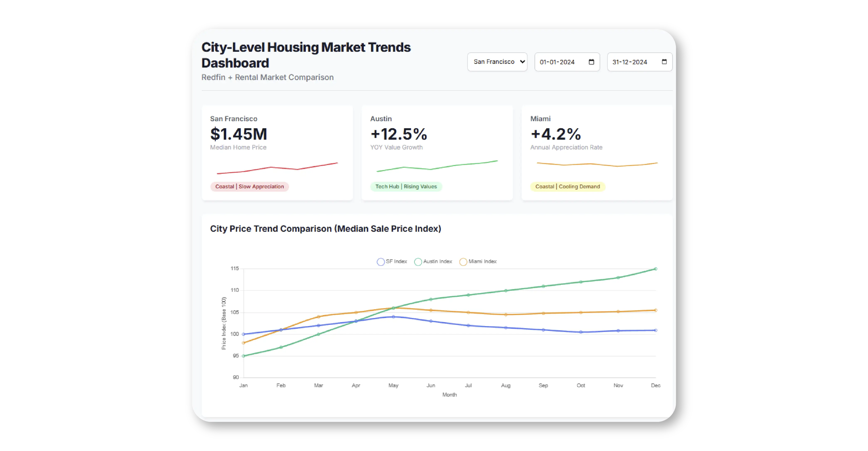Click the start date calendar icon

pos(591,62)
